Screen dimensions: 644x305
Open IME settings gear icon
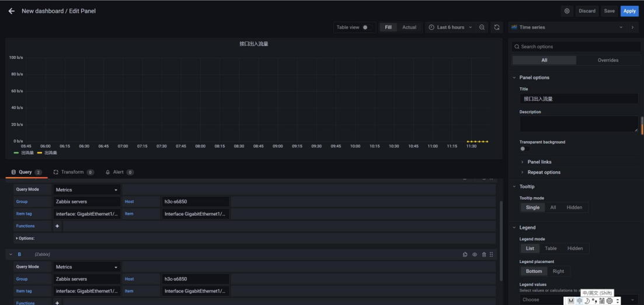pyautogui.click(x=610, y=301)
